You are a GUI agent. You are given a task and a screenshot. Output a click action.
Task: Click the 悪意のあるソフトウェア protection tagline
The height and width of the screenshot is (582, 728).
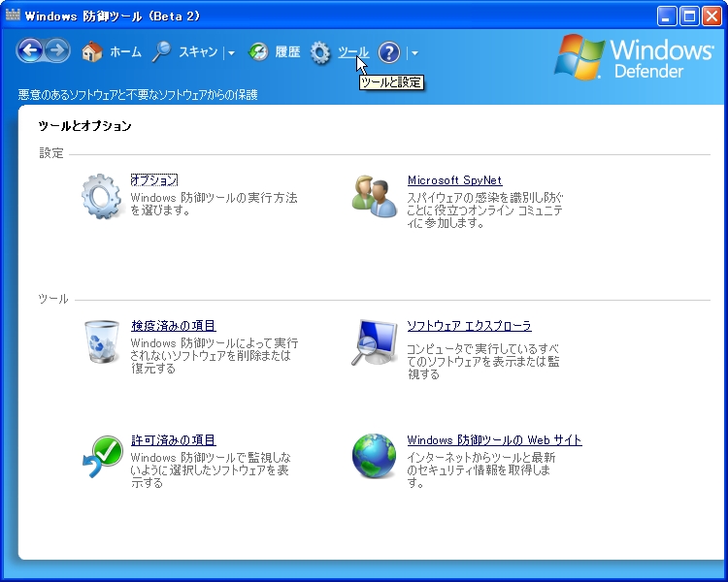(138, 95)
